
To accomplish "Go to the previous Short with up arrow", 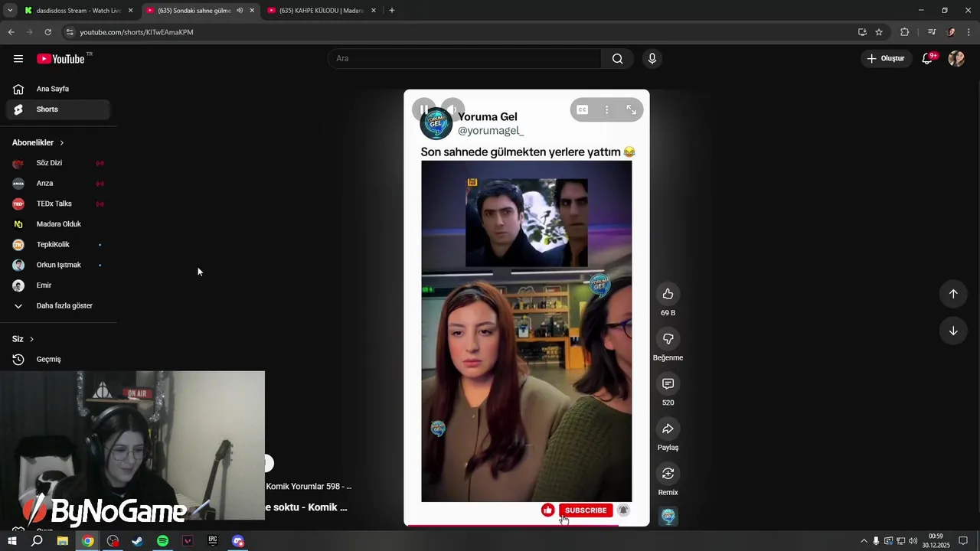I will 953,294.
